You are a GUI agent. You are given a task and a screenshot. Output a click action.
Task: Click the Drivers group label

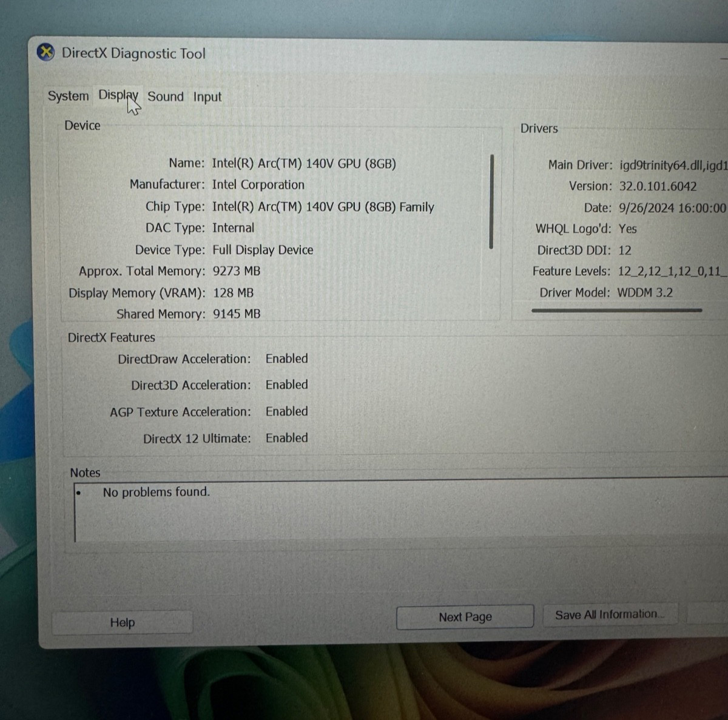pyautogui.click(x=539, y=129)
